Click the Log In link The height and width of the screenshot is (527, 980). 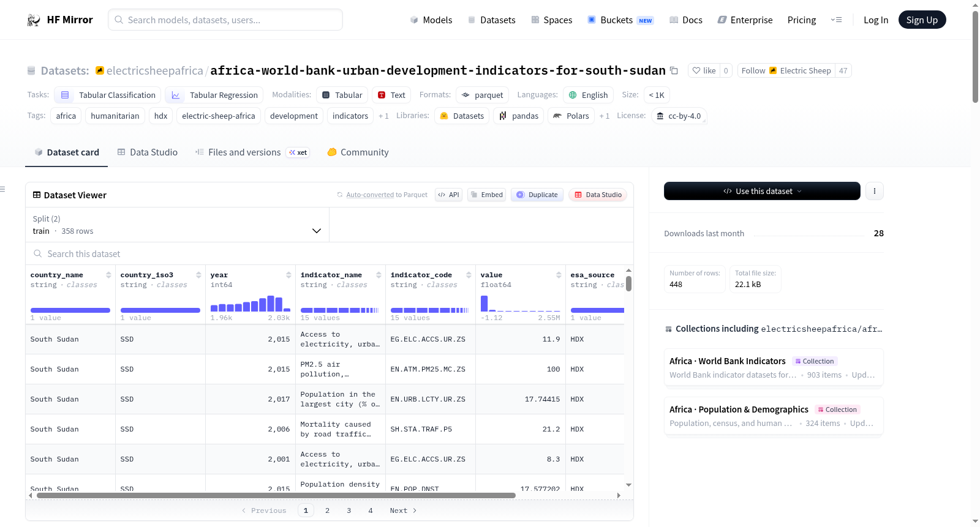[876, 20]
